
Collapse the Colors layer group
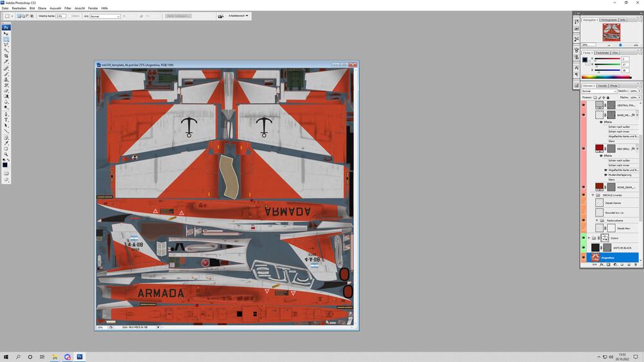(x=588, y=238)
